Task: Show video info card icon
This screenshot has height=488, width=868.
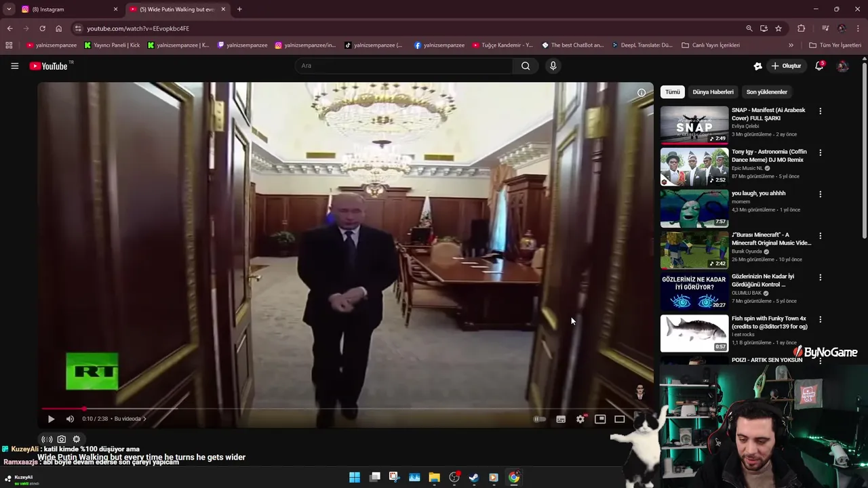Action: (x=642, y=93)
